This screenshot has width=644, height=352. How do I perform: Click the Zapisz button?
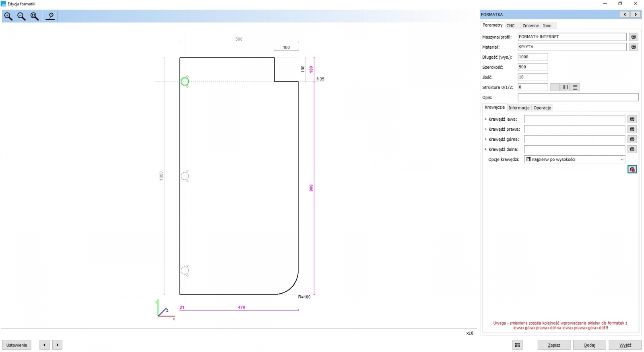coord(554,345)
